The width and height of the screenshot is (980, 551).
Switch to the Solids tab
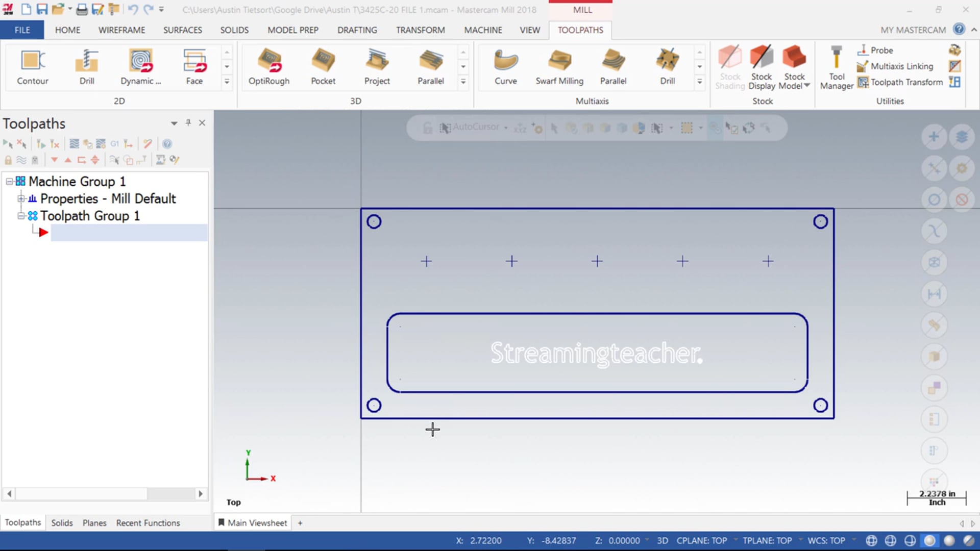pyautogui.click(x=61, y=523)
